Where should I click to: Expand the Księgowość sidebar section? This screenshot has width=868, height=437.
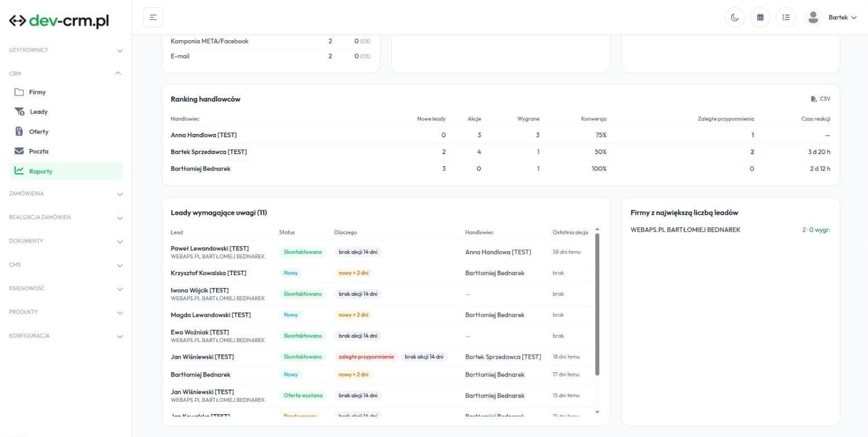pyautogui.click(x=66, y=289)
